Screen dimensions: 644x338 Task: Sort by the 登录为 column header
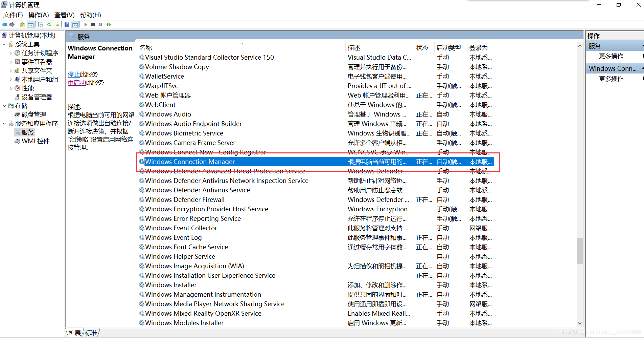pyautogui.click(x=480, y=48)
